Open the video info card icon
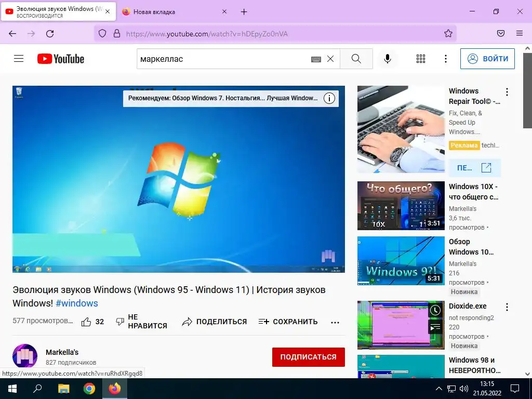The image size is (532, 399). tap(329, 98)
